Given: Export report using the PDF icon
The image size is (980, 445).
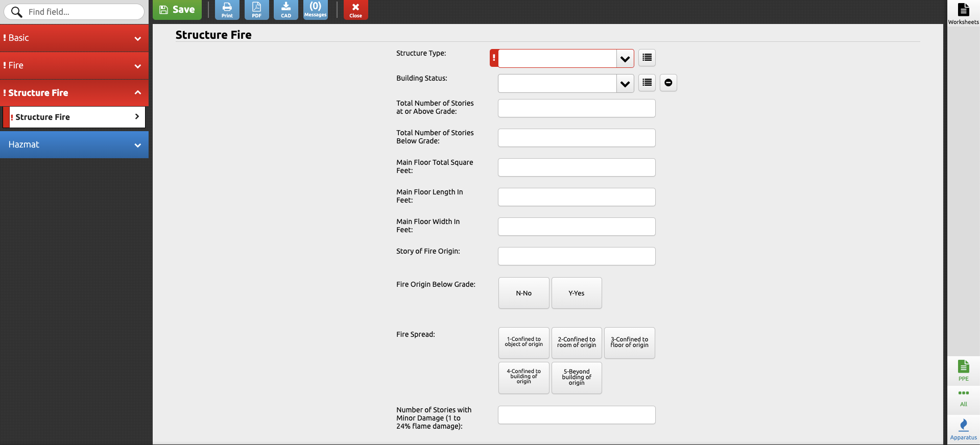Looking at the screenshot, I should pos(256,10).
